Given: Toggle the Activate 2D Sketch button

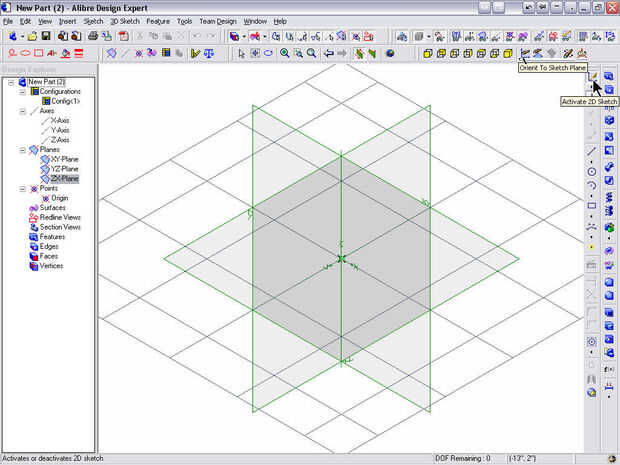Looking at the screenshot, I should coord(592,76).
